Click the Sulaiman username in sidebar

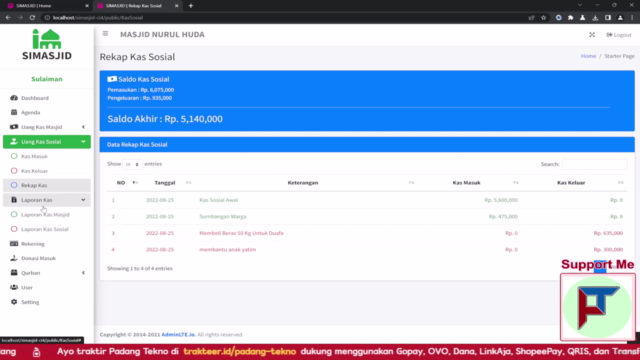47,79
